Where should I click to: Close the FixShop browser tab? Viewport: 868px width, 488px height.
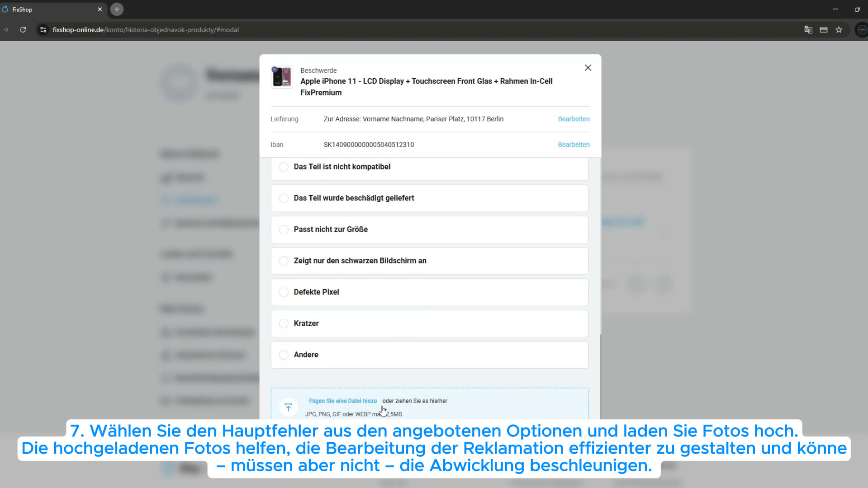[x=100, y=9]
